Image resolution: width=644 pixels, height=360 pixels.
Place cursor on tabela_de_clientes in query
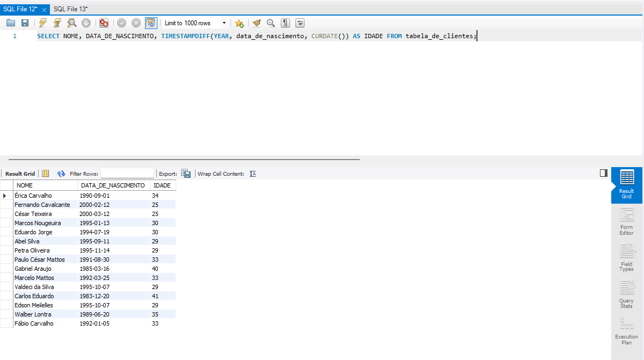(439, 36)
